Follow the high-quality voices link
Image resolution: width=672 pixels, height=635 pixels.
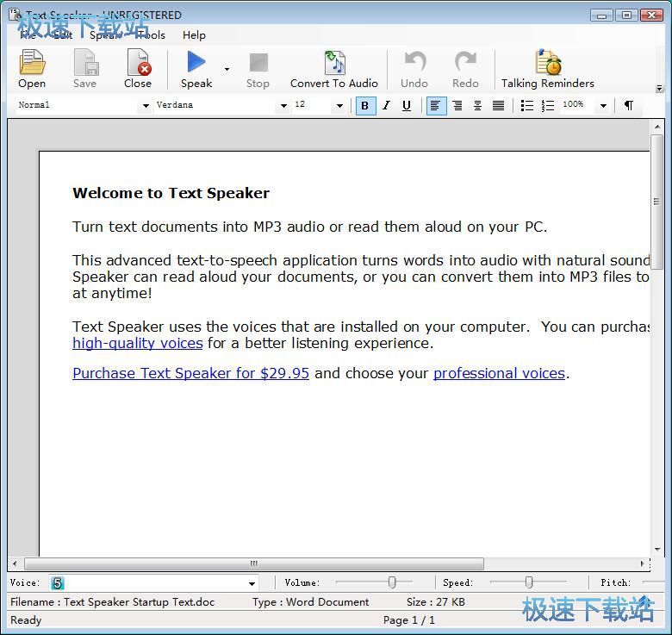point(138,343)
